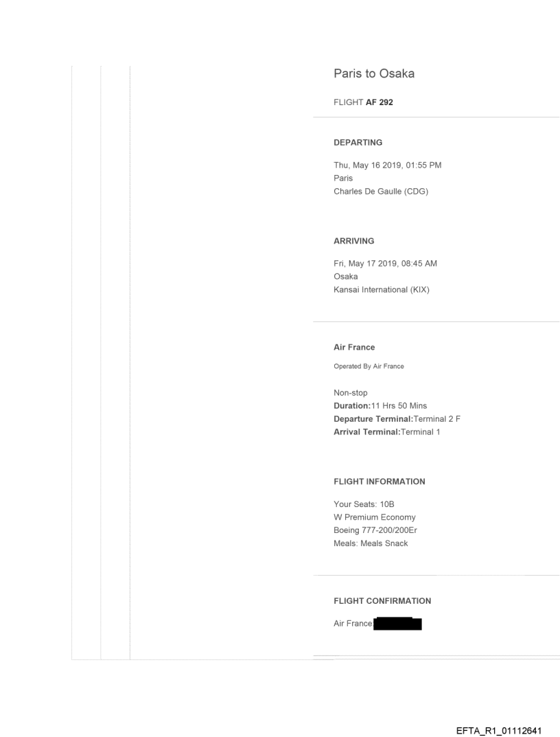Click the Duration 11 Hrs 50 Mins line

380,406
